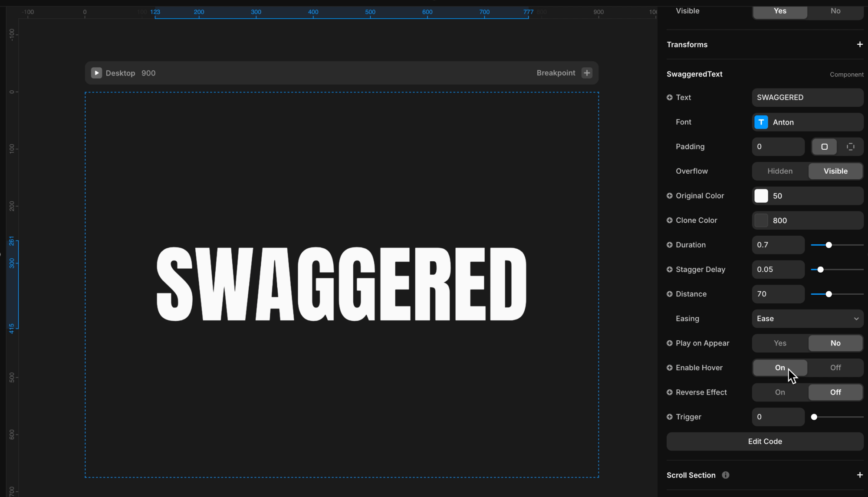Click the plus icon next to Transforms
The image size is (868, 497).
tap(859, 44)
